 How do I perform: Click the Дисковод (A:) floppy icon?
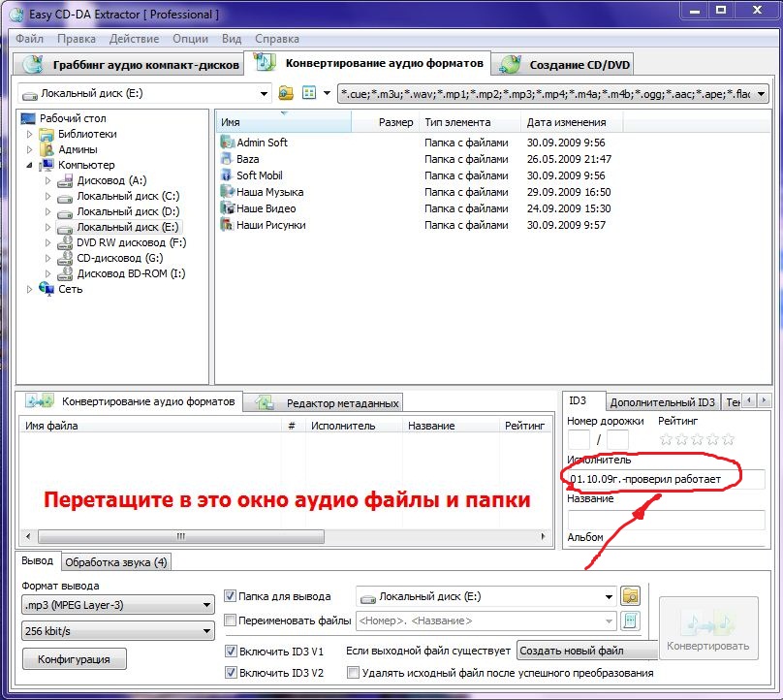(x=65, y=180)
